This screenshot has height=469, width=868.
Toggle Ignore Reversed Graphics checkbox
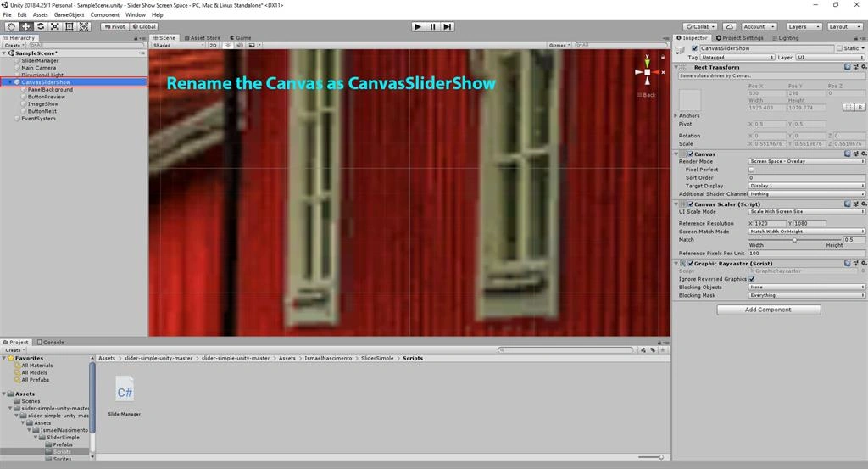pos(752,279)
